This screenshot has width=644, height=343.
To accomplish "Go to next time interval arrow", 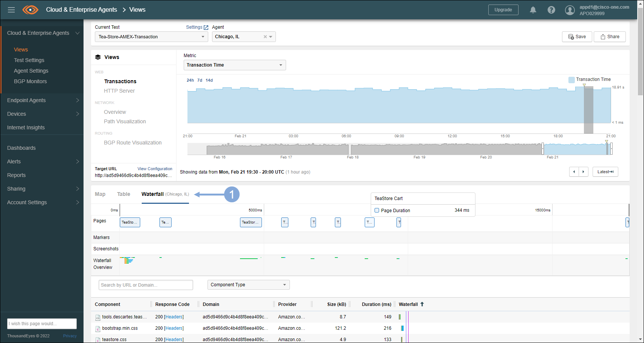I will (x=584, y=172).
